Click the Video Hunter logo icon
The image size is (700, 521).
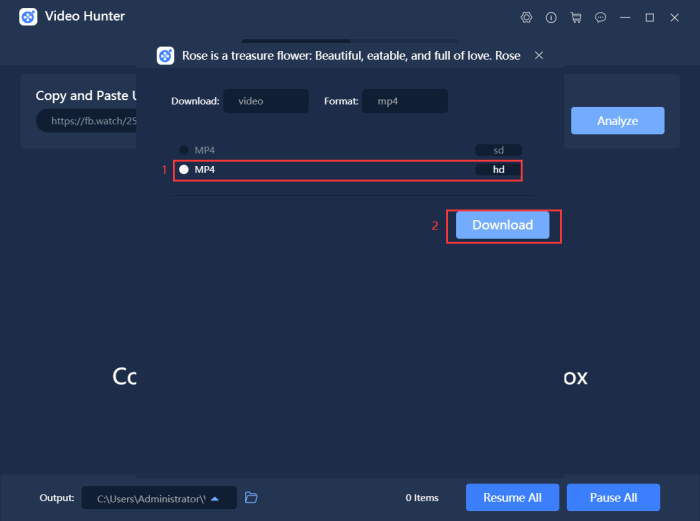(x=28, y=17)
